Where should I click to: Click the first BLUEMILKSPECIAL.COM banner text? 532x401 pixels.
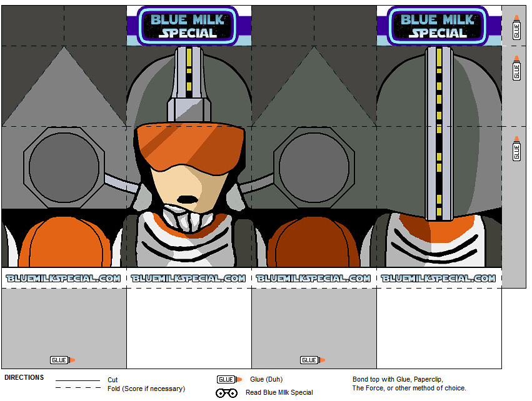[x=63, y=279]
